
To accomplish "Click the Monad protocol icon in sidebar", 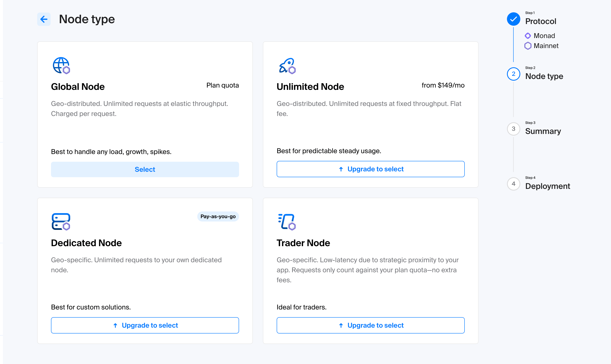I will coord(528,36).
